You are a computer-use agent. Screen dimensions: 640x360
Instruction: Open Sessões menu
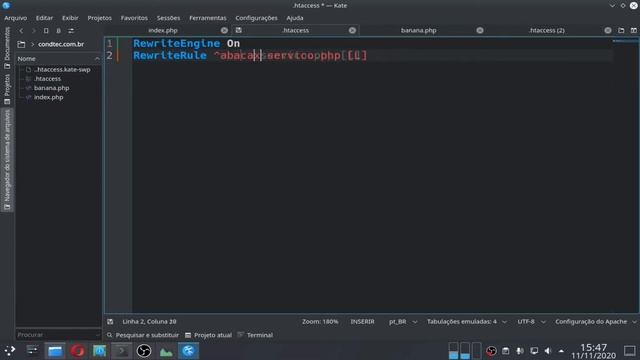pyautogui.click(x=168, y=18)
